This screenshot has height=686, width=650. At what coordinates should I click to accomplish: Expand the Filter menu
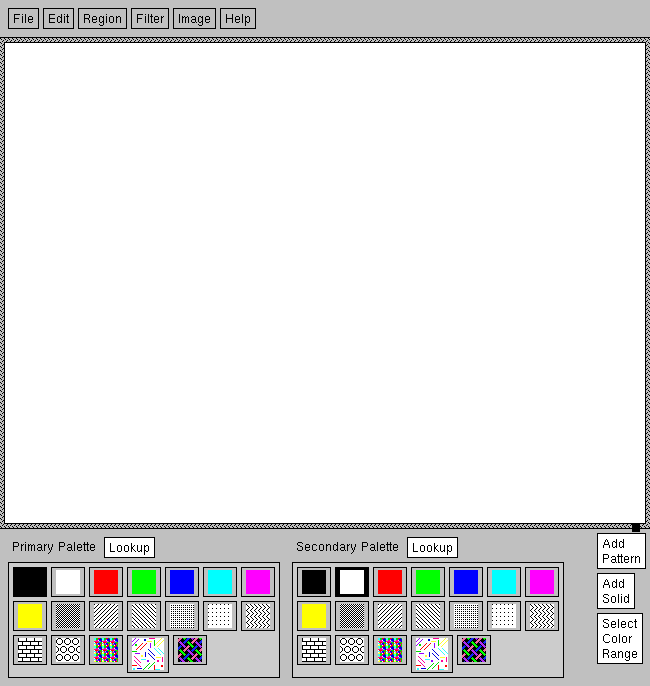click(150, 19)
